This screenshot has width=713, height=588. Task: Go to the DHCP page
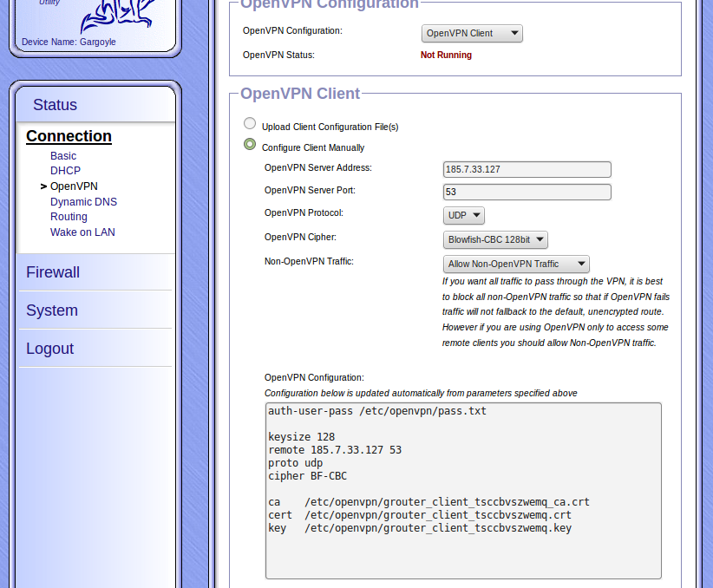(65, 171)
